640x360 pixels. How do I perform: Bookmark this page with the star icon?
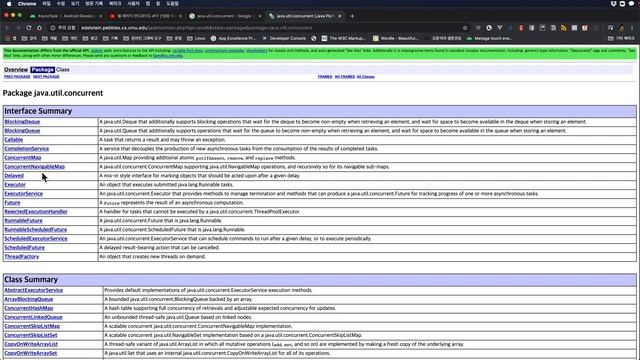tap(464, 28)
